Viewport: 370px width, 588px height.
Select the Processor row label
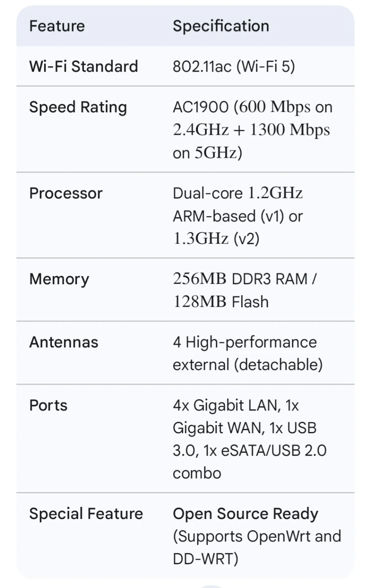pos(66,193)
